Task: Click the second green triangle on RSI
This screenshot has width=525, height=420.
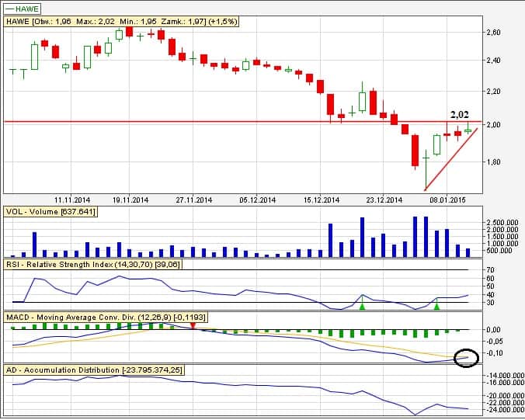Action: point(437,307)
